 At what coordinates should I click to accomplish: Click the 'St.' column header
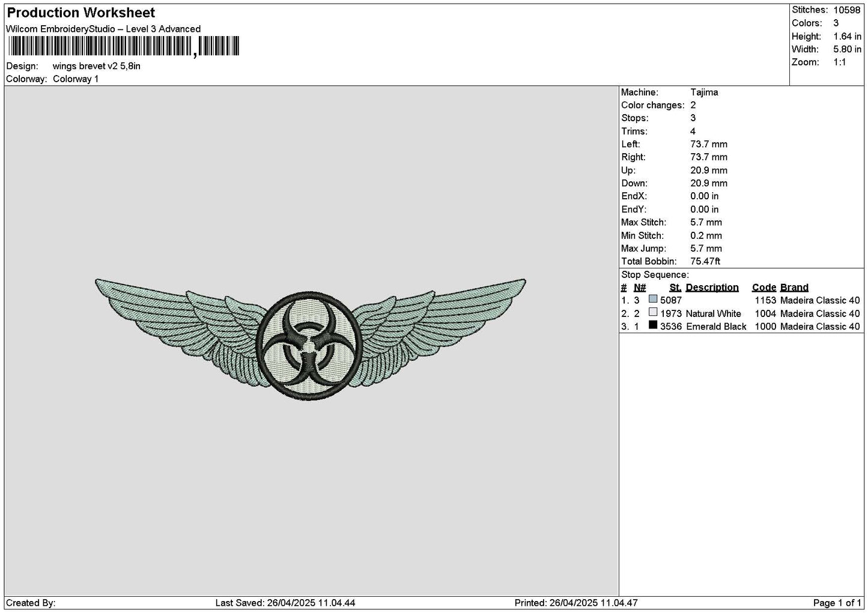pos(675,288)
